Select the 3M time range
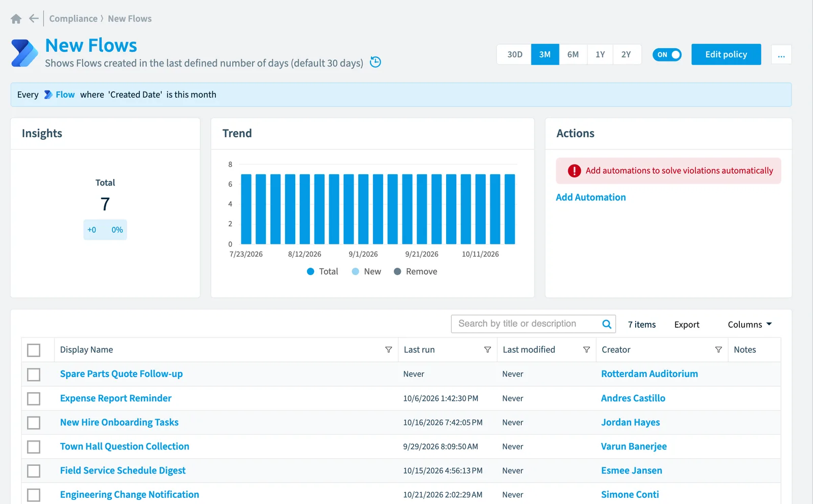 click(545, 54)
